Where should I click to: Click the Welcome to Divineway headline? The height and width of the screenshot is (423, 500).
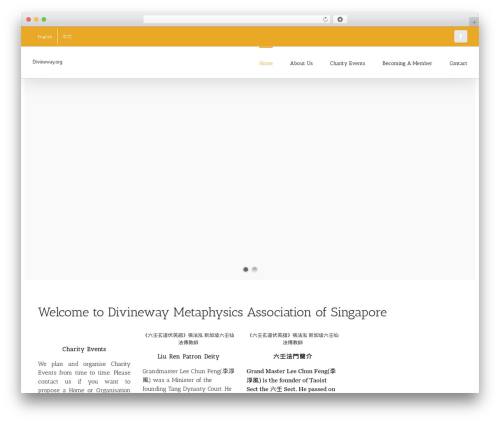pyautogui.click(x=212, y=312)
